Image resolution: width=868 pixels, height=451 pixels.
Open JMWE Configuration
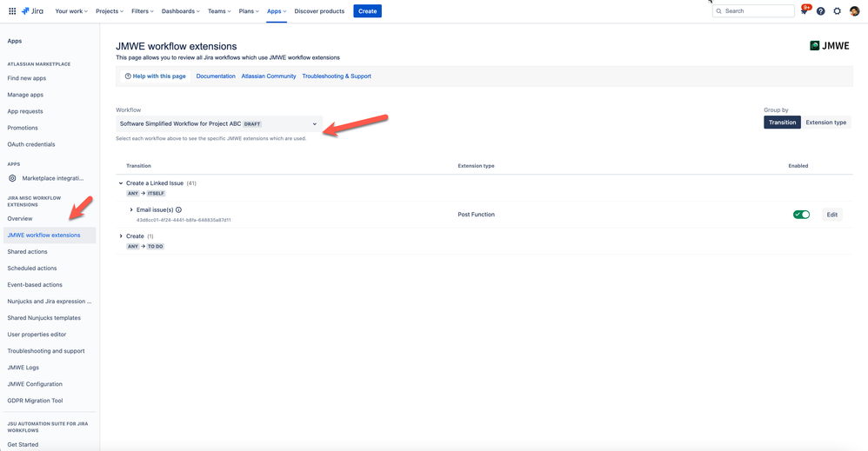point(35,384)
